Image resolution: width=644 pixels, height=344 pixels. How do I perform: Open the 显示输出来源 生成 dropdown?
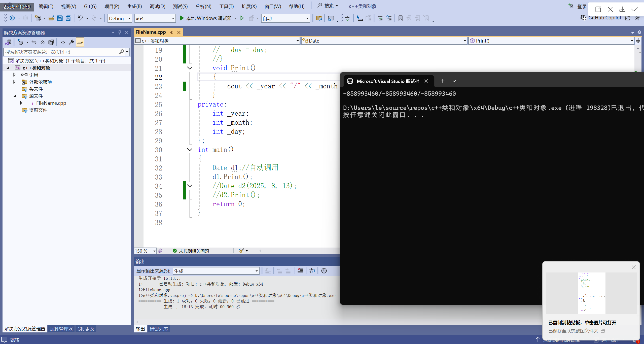[216, 271]
